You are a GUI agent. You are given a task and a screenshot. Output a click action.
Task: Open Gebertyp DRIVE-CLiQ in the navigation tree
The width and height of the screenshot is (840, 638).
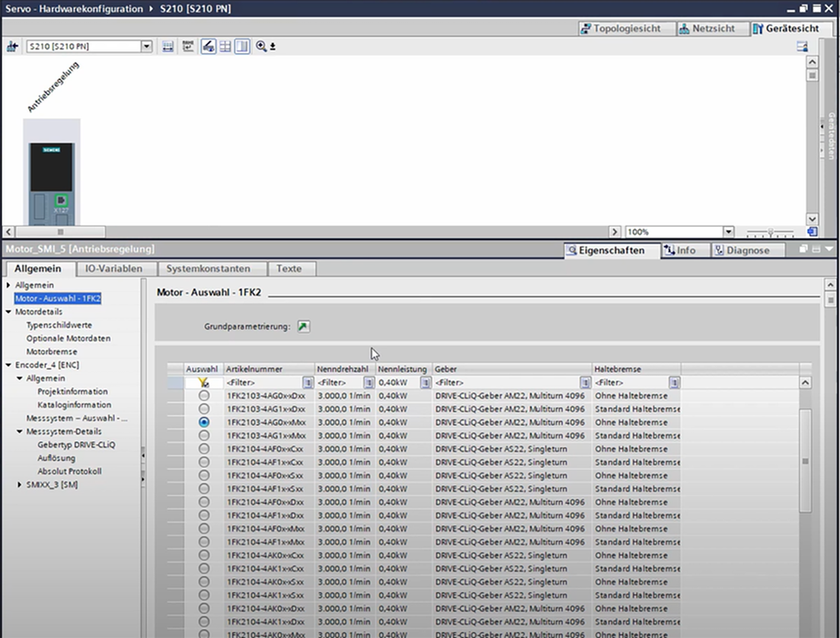point(76,445)
